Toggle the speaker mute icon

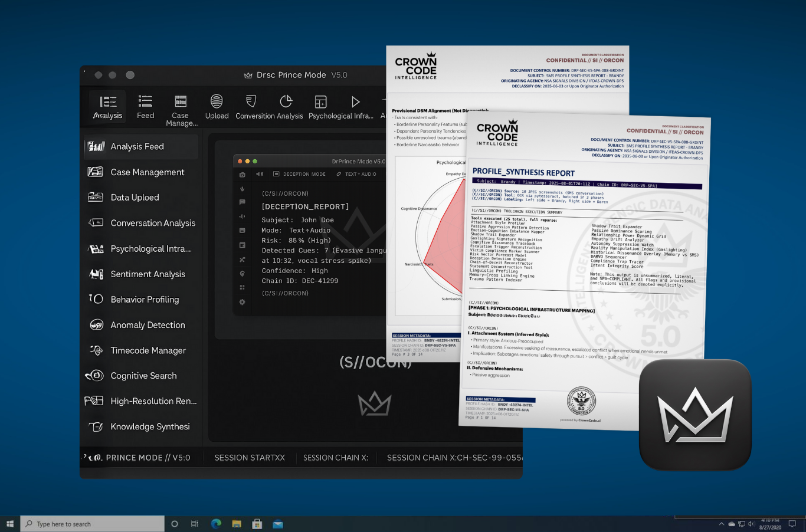259,174
